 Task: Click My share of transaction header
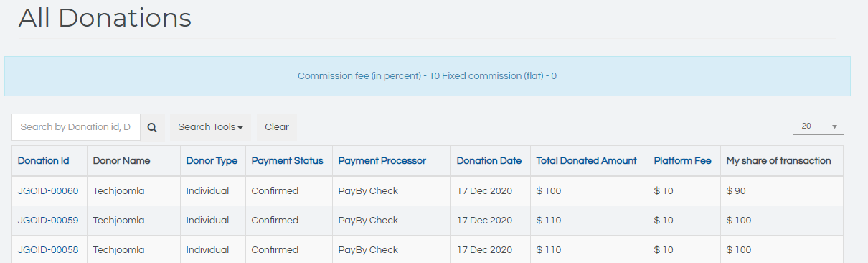(778, 161)
